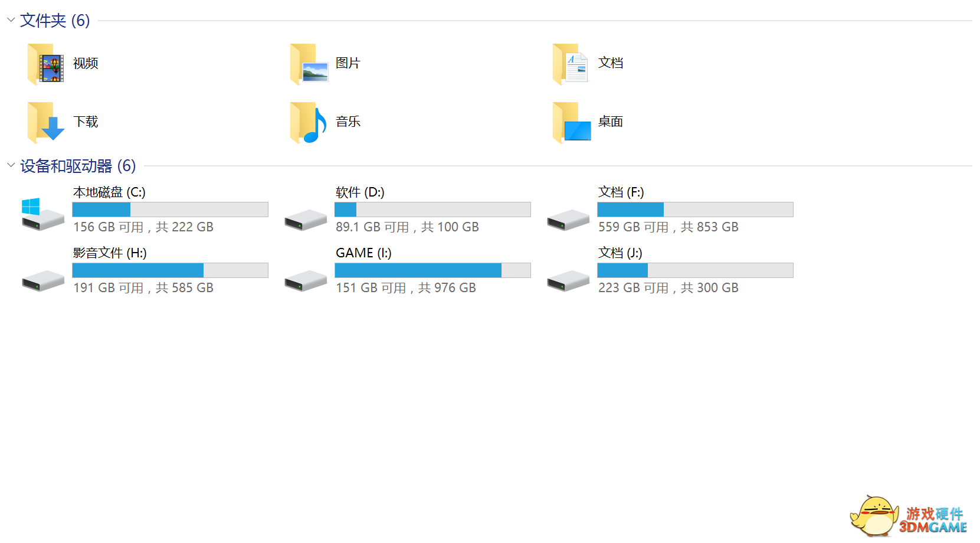
Task: Select the 桌面 folder icon
Action: click(x=572, y=122)
